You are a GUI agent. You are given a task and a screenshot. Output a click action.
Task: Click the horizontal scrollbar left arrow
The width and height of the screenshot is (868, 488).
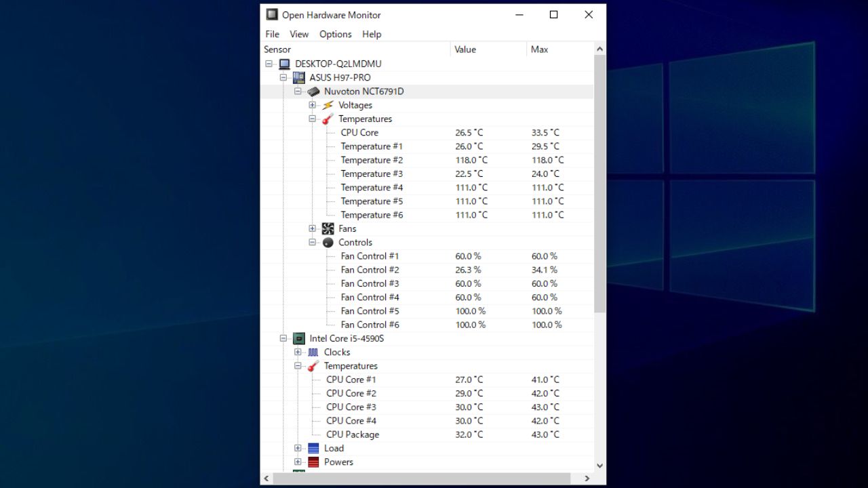[266, 479]
